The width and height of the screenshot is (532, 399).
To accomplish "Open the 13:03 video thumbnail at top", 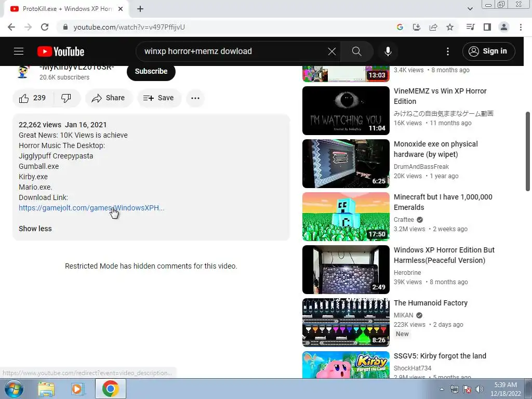I will coord(345,74).
